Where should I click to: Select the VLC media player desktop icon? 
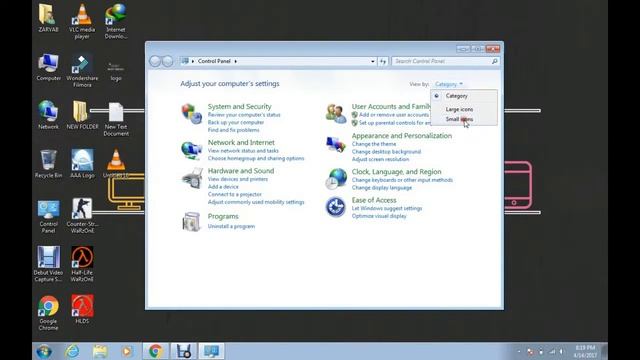(x=82, y=21)
